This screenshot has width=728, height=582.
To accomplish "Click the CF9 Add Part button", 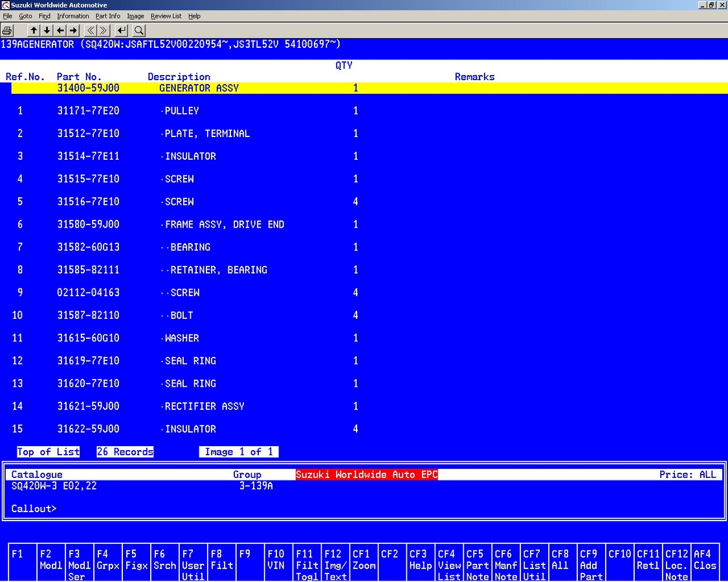I will [x=591, y=562].
